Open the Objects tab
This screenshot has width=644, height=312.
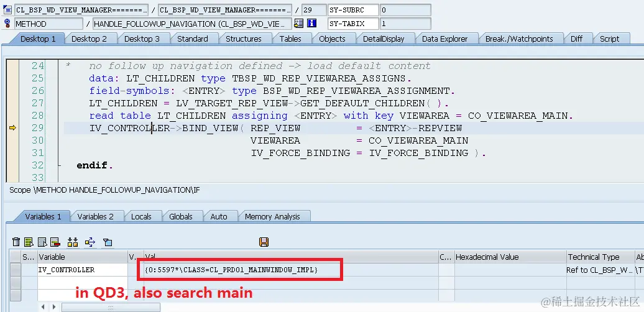pos(332,39)
